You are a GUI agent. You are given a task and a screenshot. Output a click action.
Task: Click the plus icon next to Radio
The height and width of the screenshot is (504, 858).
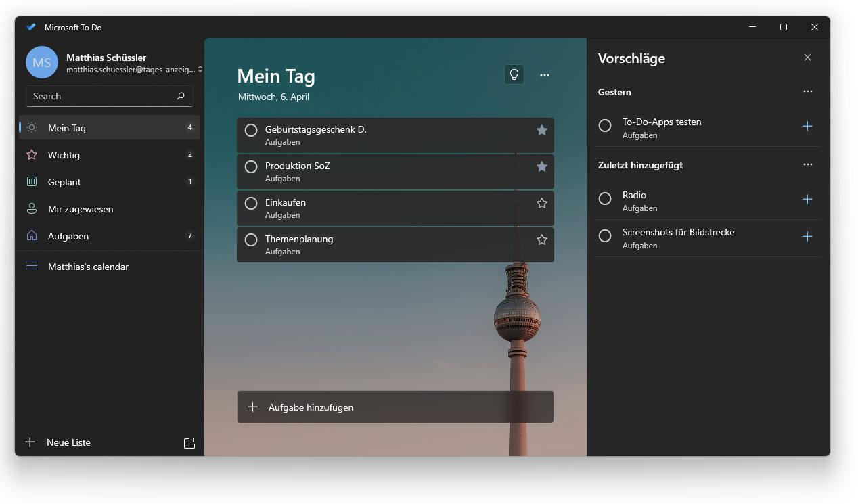click(x=807, y=200)
